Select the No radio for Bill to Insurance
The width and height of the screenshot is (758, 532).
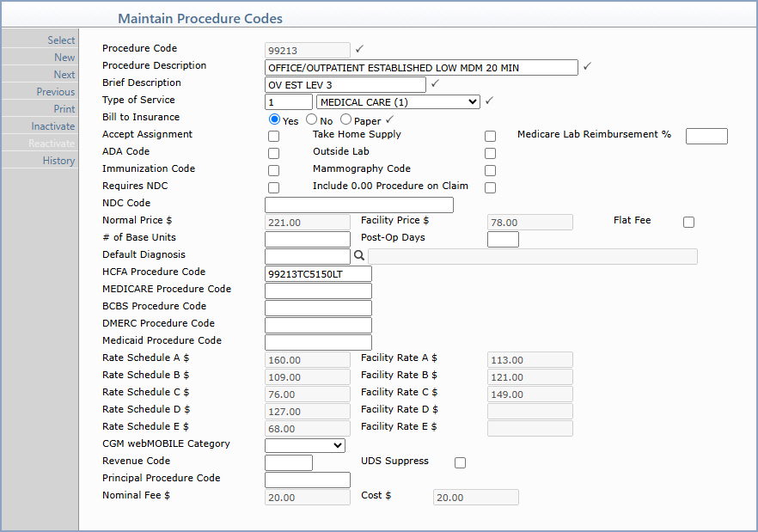point(312,119)
